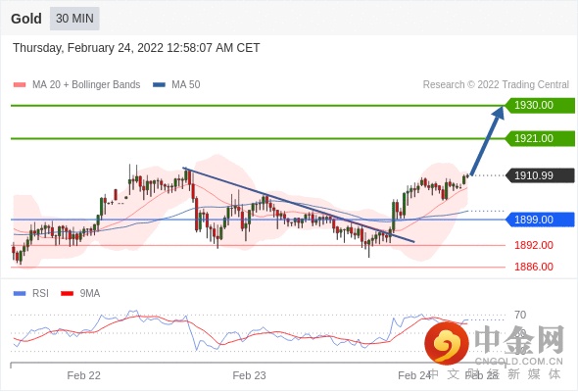Screen dimensions: 578x392
Task: Click the 30 MIN timeframe button
Action: tap(74, 19)
